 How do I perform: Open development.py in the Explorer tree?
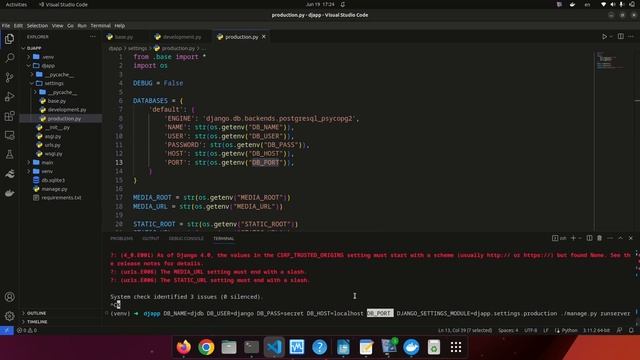tap(67, 110)
